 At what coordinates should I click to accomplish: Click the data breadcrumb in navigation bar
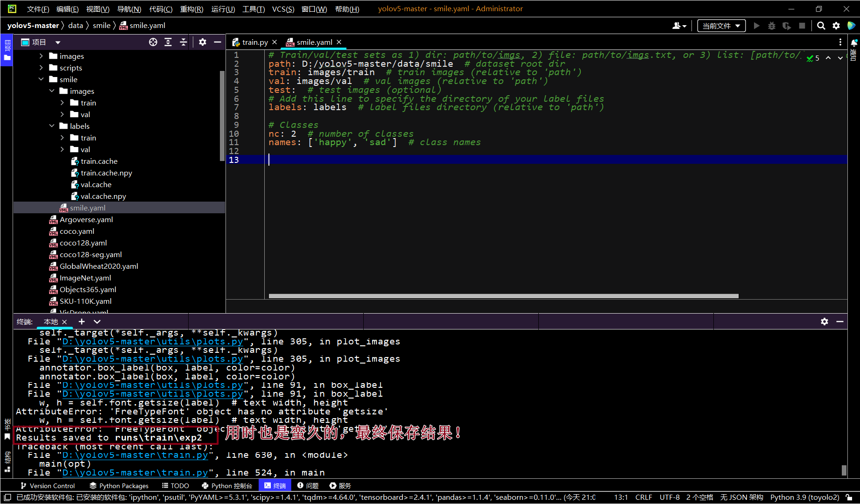coord(75,26)
